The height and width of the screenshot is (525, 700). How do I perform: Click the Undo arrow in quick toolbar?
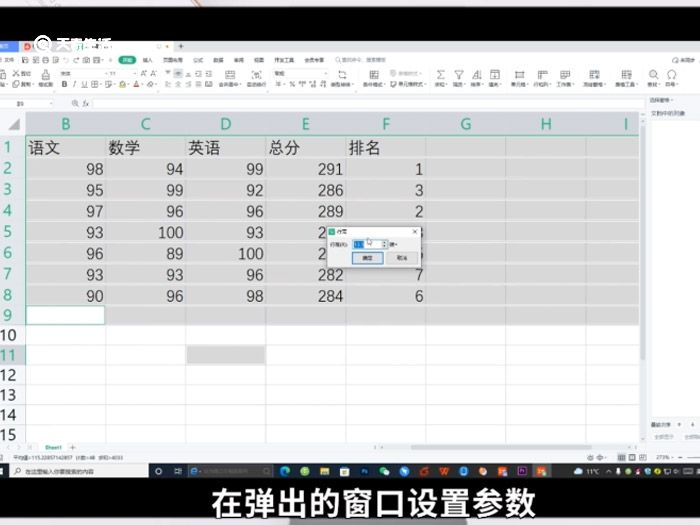click(66, 60)
